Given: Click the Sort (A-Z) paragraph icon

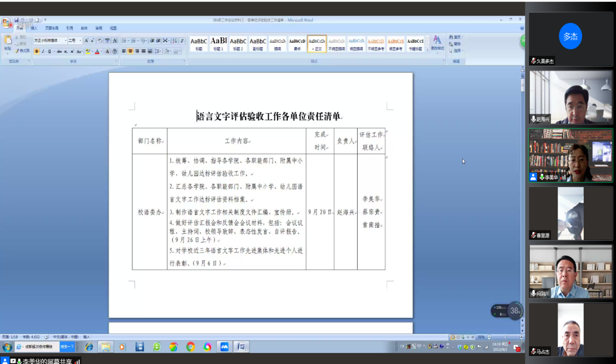Looking at the screenshot, I should (174, 41).
